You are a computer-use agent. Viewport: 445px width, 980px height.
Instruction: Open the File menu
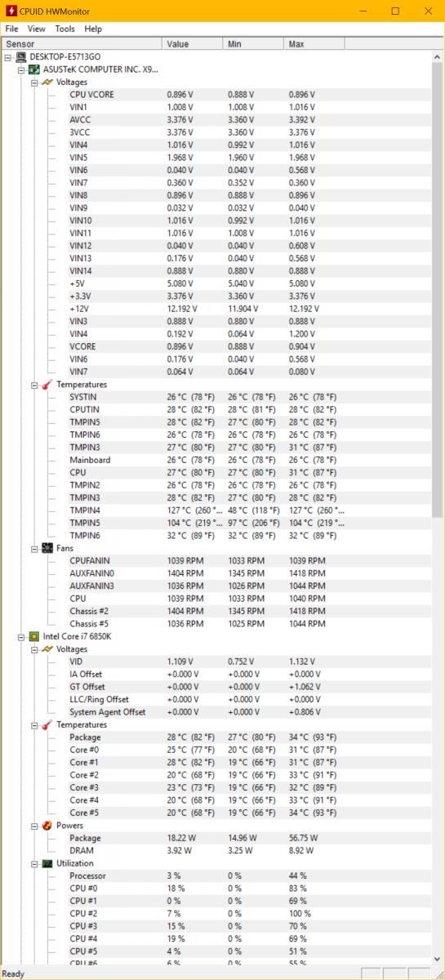coord(11,29)
